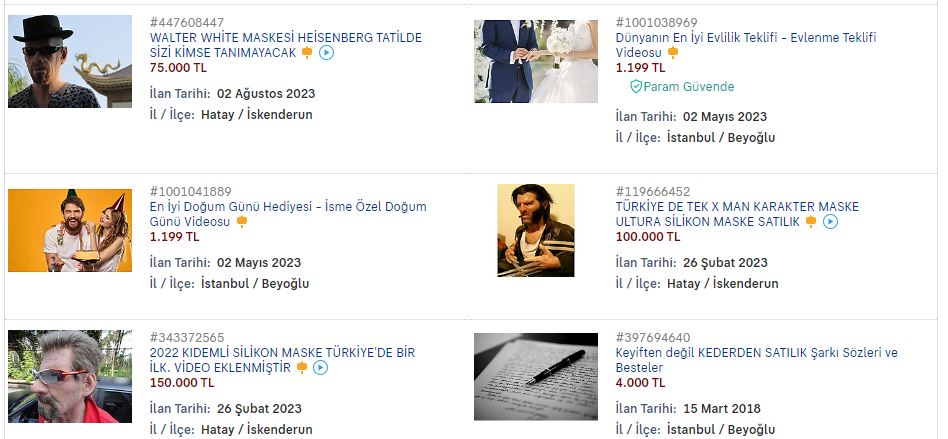Click orange badge icon beside Walter White listing title
Image resolution: width=948 pixels, height=439 pixels.
[307, 53]
